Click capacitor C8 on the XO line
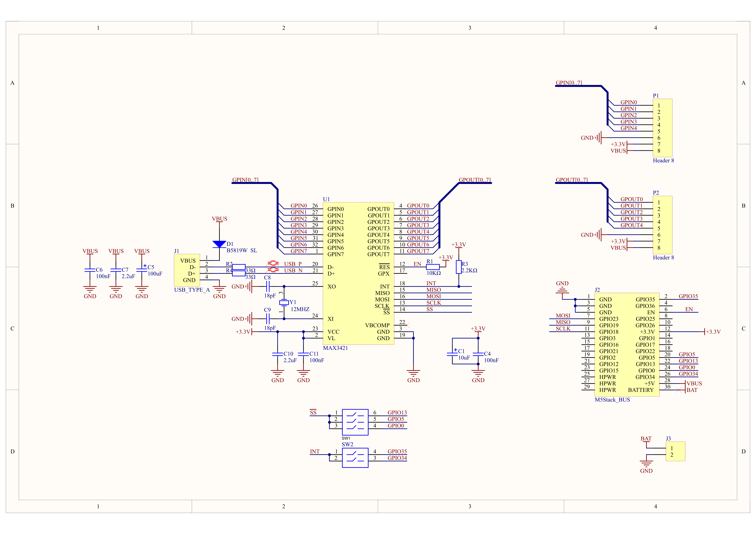Image resolution: width=756 pixels, height=534 pixels. point(268,286)
